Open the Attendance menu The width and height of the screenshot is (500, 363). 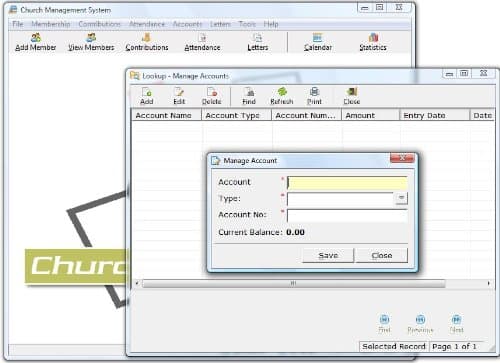(147, 24)
